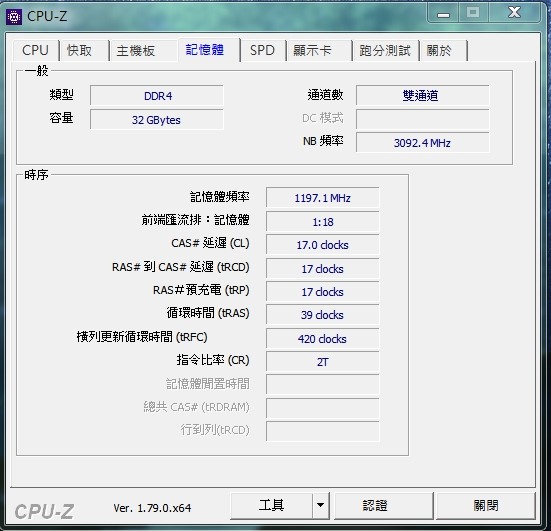Click the 雙通道 channel field

pos(422,95)
